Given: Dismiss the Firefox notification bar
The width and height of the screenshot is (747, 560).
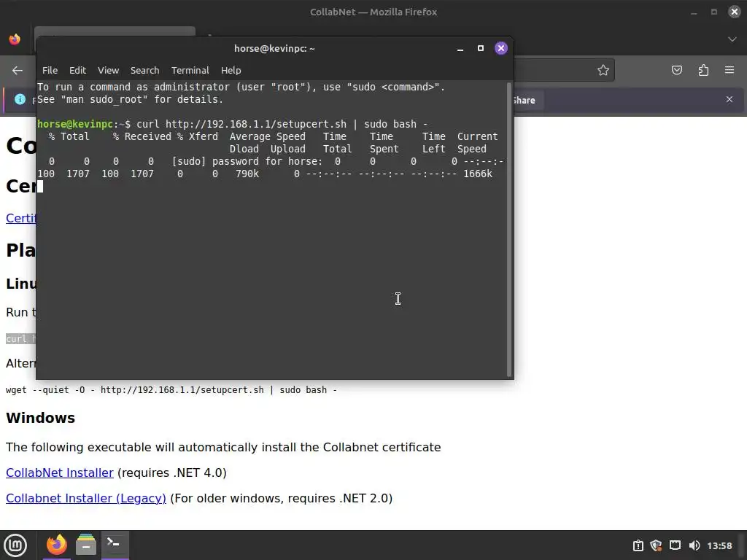Looking at the screenshot, I should [729, 99].
